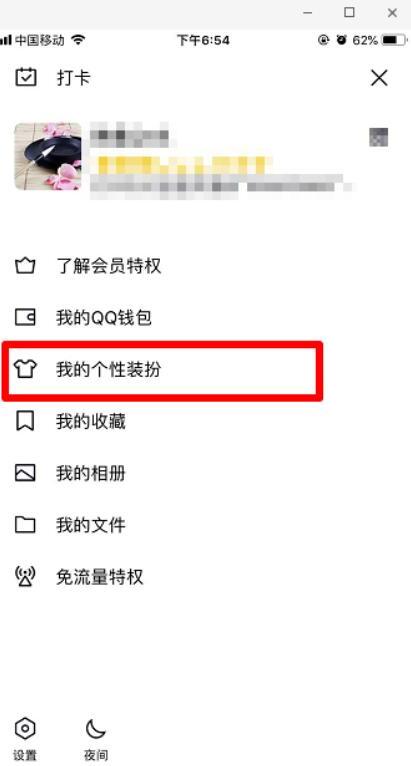Open 我的相册 entry
The width and height of the screenshot is (411, 766).
pyautogui.click(x=91, y=474)
